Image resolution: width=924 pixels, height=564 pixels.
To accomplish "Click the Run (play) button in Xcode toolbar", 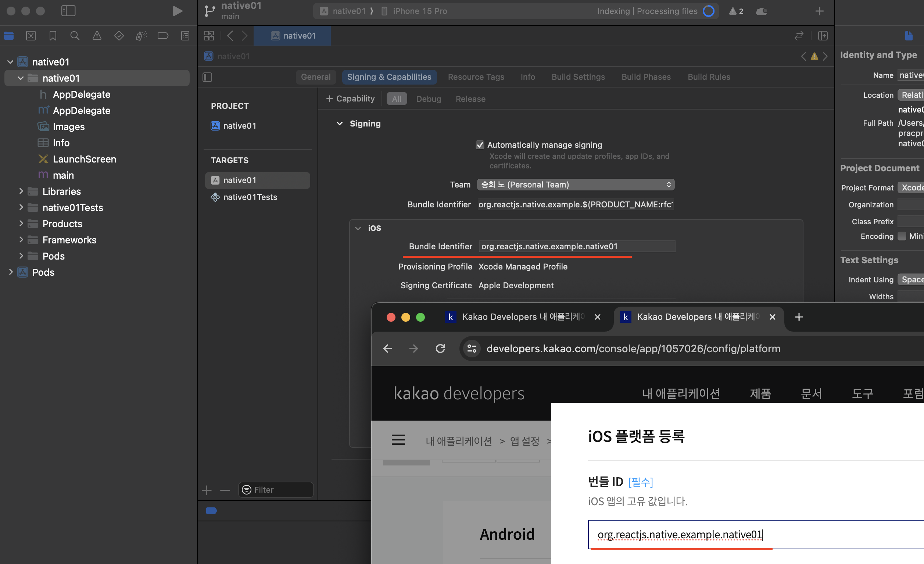I will (178, 11).
